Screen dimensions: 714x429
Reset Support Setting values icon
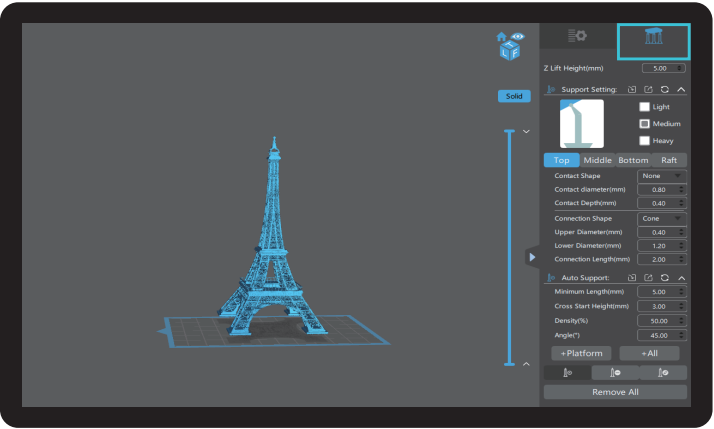point(665,89)
